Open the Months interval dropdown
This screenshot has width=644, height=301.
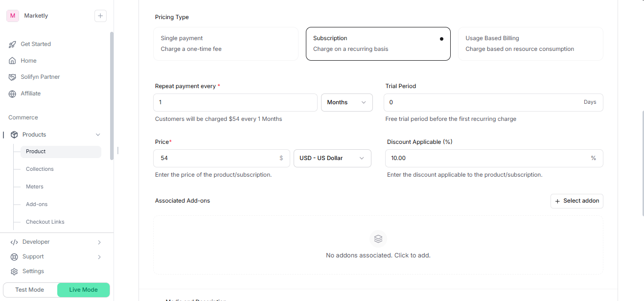[x=347, y=102]
